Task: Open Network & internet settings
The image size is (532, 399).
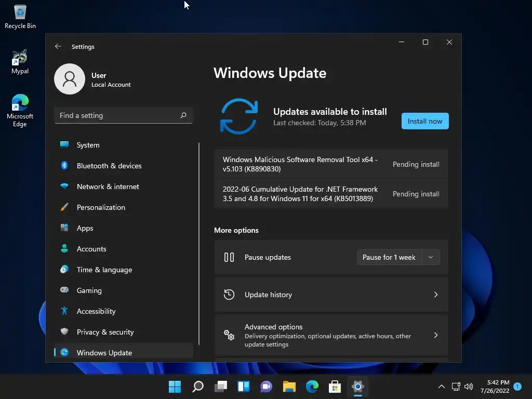Action: coord(124,187)
